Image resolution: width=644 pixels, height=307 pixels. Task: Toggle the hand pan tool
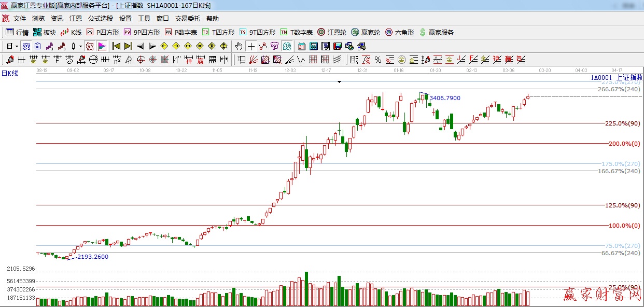point(239,46)
